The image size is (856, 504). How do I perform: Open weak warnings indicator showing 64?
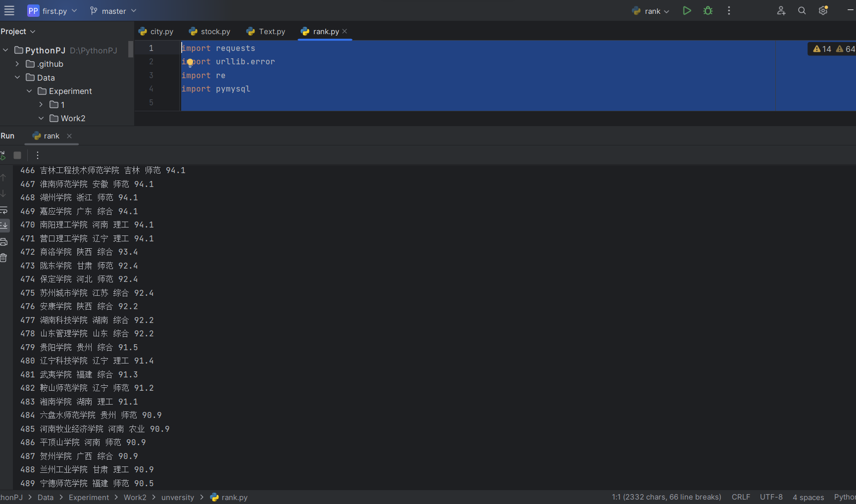point(845,49)
